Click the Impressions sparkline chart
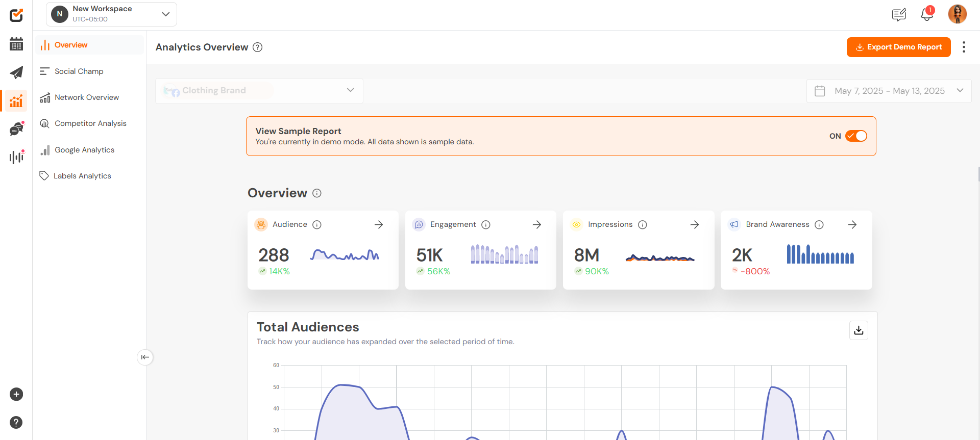 pos(660,258)
